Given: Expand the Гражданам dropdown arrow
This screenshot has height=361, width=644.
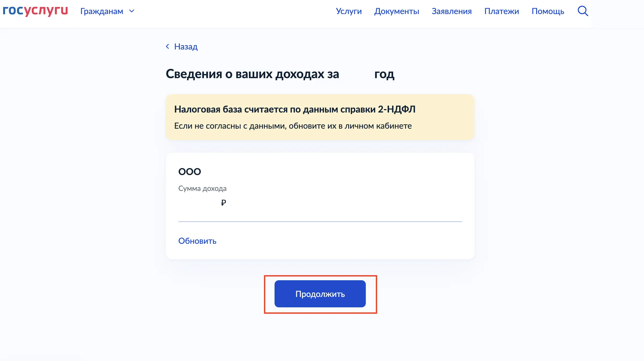Looking at the screenshot, I should pyautogui.click(x=132, y=11).
